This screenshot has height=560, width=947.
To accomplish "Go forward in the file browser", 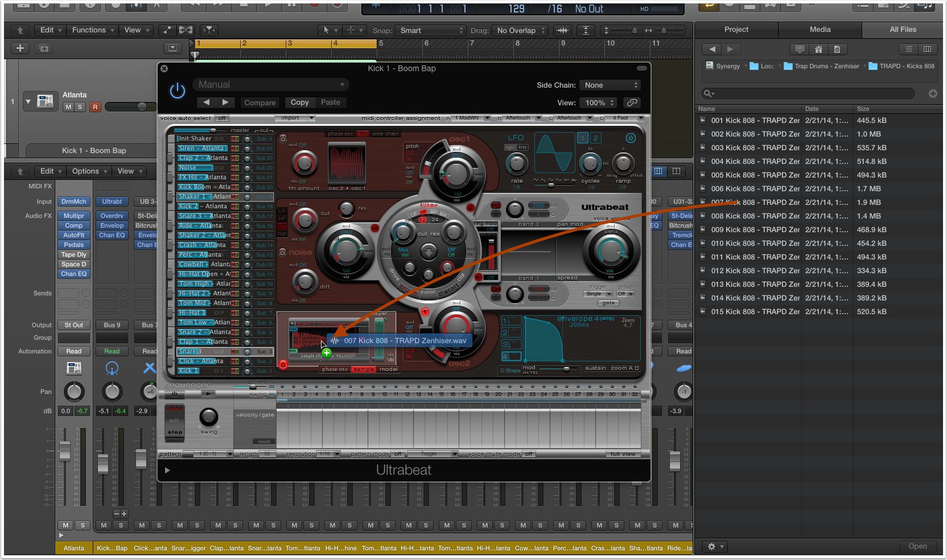I will [x=731, y=50].
